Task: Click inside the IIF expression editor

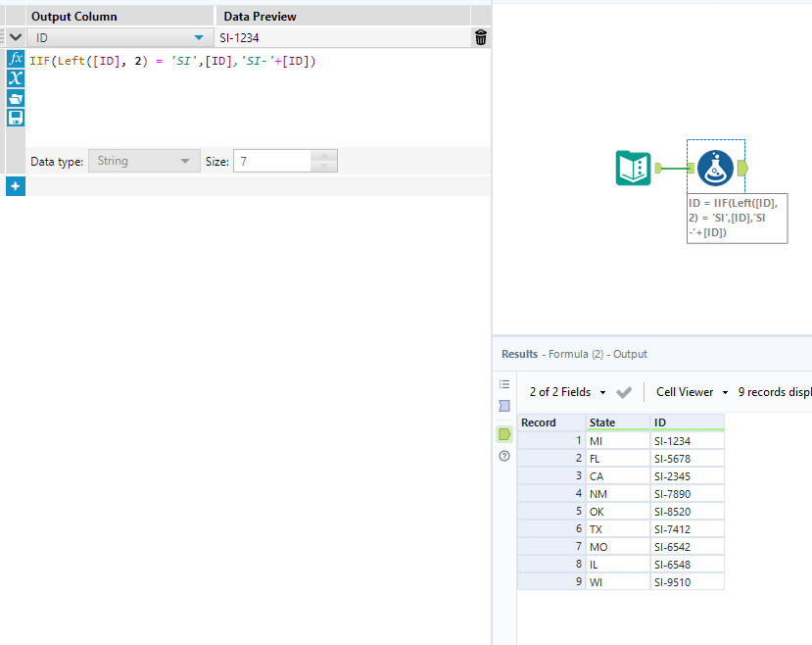Action: [x=258, y=97]
